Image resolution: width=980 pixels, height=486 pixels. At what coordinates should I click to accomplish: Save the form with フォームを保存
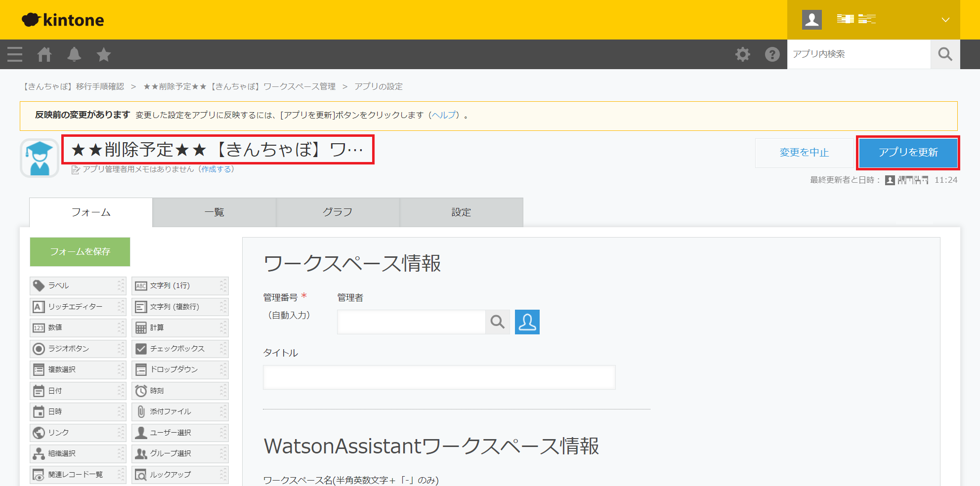[x=80, y=252]
